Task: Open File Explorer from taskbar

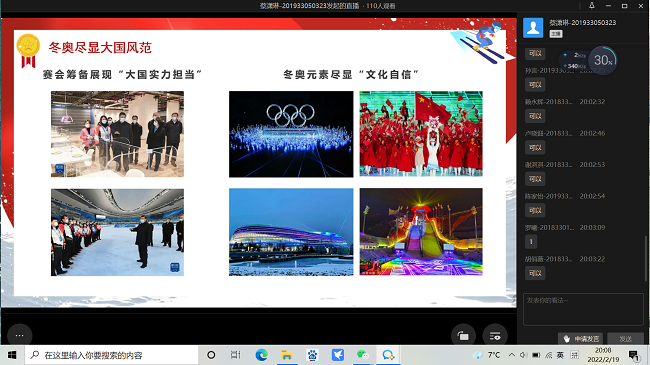Action: [286, 355]
